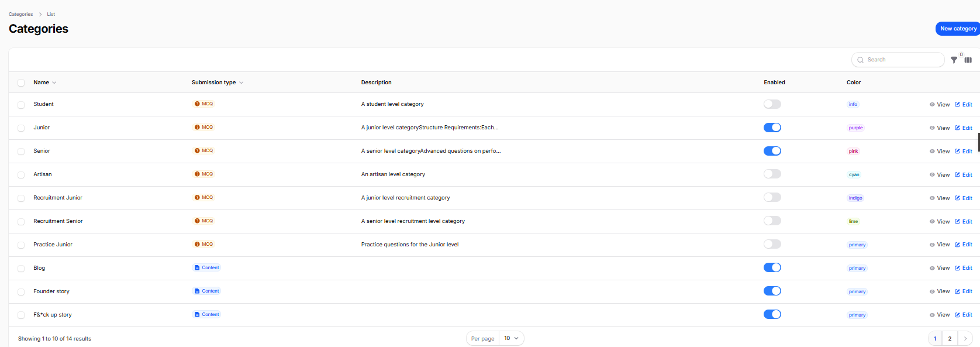Viewport: 980px width, 347px height.
Task: Click the MCQ badge in Practice Junior row
Action: 203,244
